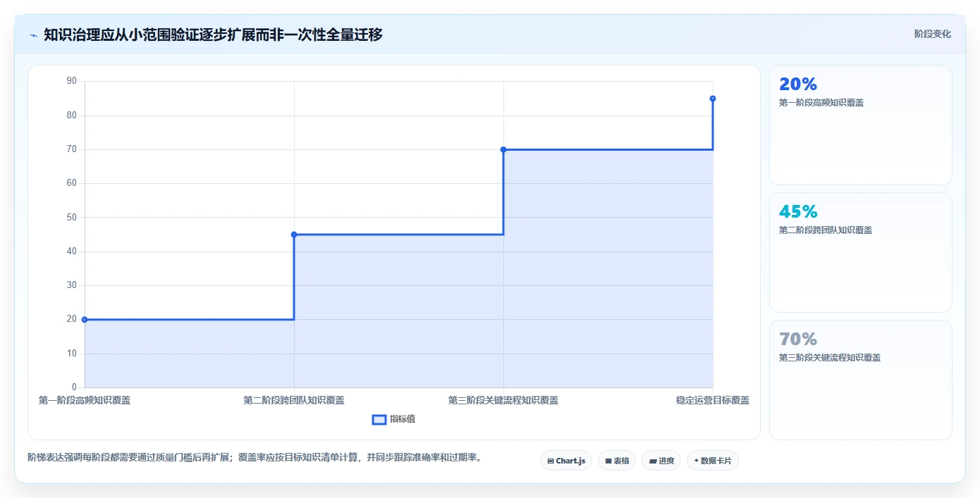Click the 70% figure in the third card
980x498 pixels.
[798, 340]
